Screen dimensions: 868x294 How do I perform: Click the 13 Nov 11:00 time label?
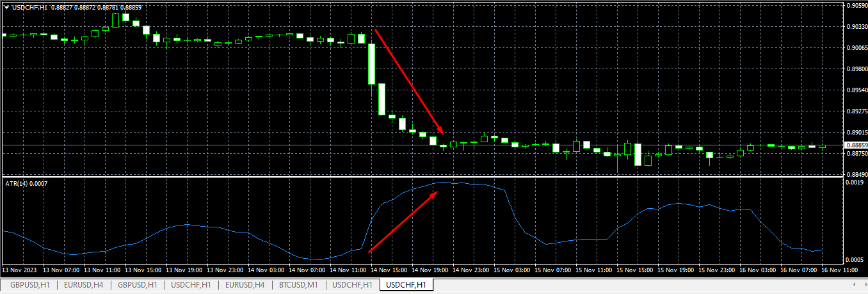coord(104,270)
